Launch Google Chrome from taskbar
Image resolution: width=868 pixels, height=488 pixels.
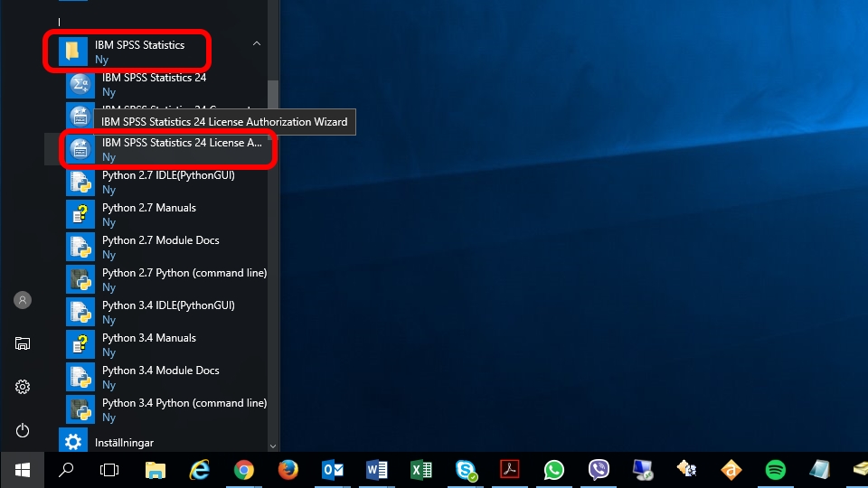click(243, 470)
